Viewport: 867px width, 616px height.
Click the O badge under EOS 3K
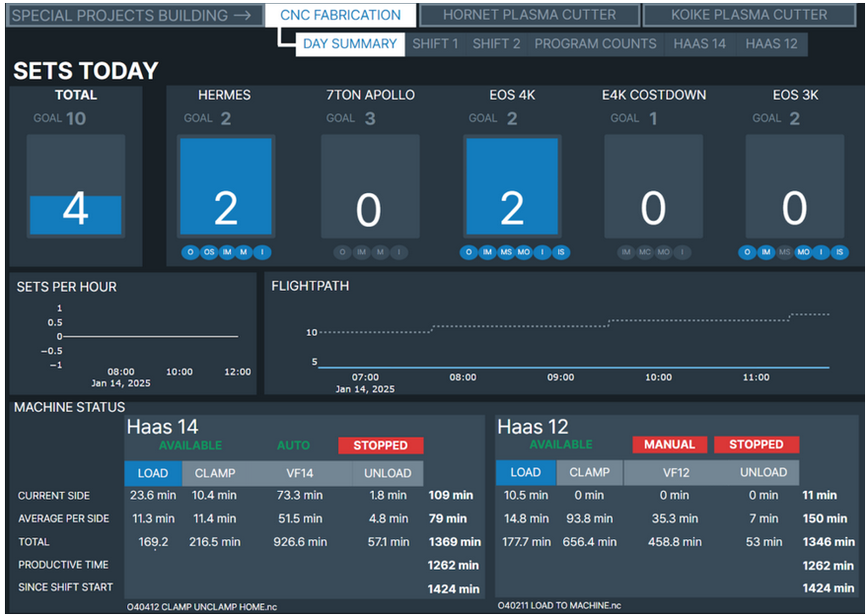click(747, 252)
